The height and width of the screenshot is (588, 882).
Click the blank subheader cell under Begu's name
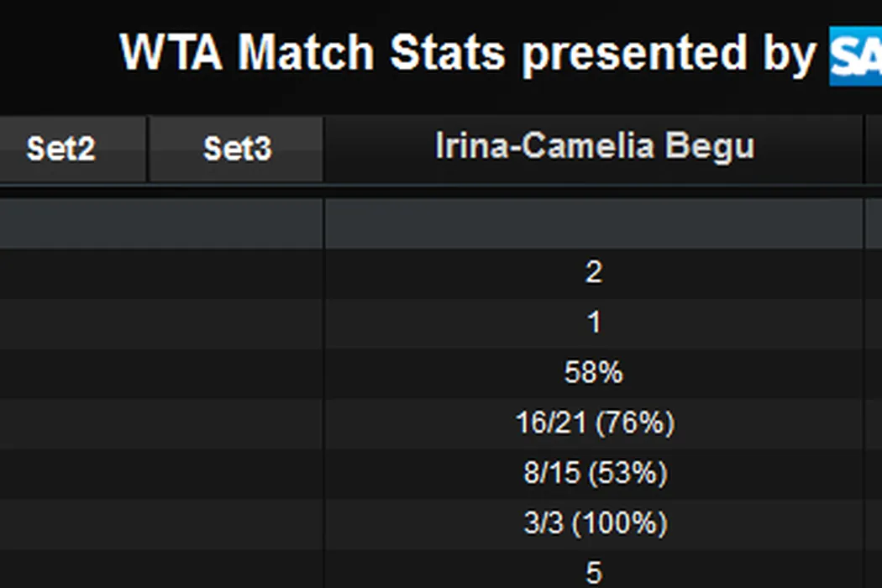click(x=594, y=223)
